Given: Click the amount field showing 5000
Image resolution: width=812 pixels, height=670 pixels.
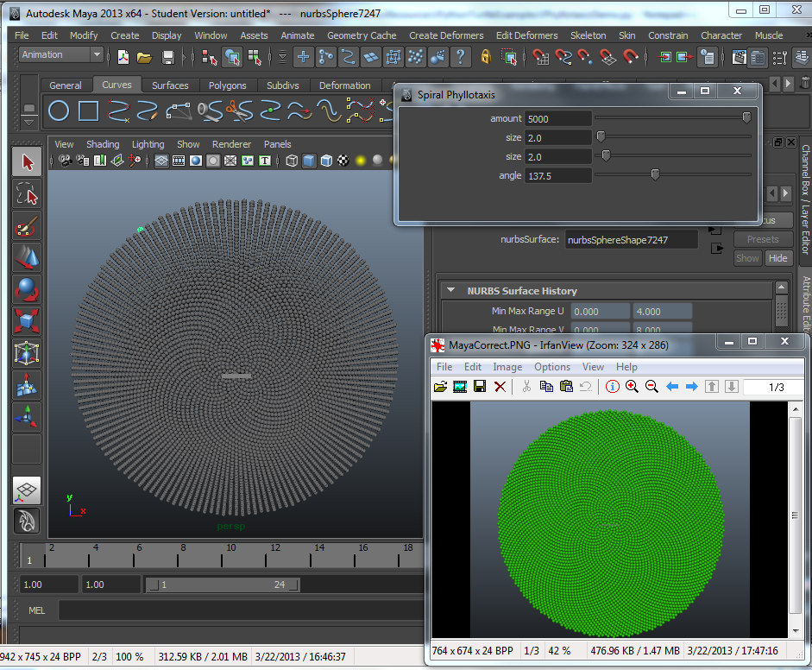Looking at the screenshot, I should pos(558,119).
